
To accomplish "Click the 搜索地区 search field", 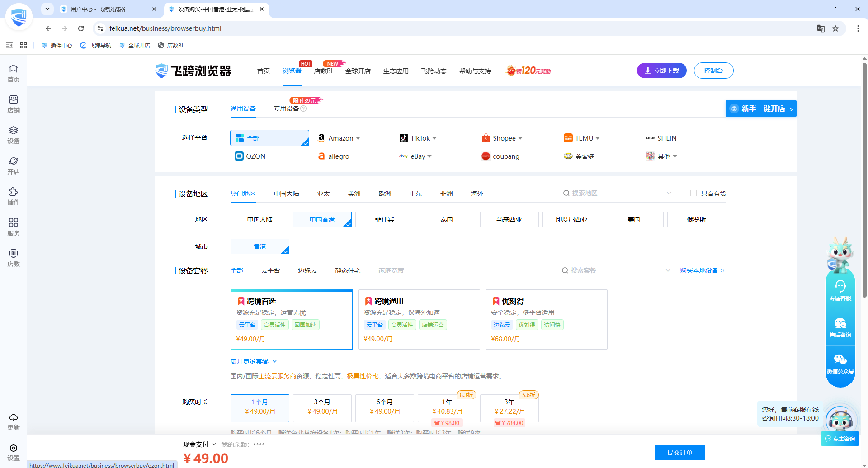I will 617,193.
